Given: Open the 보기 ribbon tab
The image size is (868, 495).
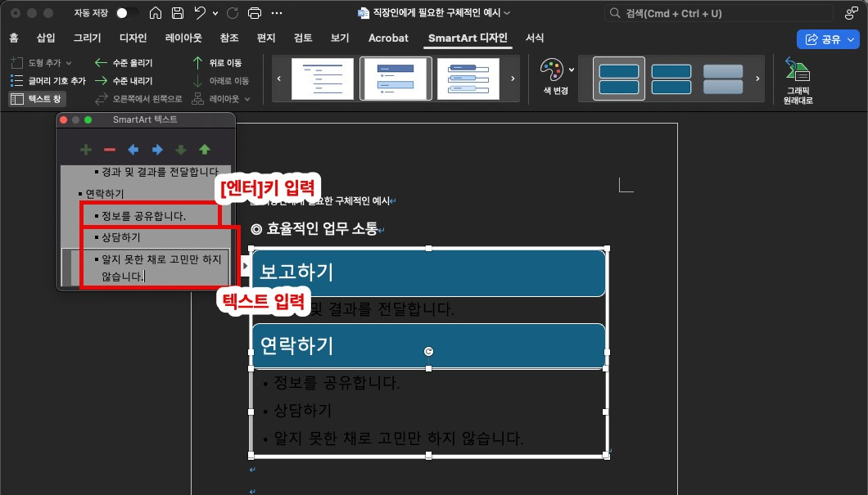Looking at the screenshot, I should click(339, 38).
